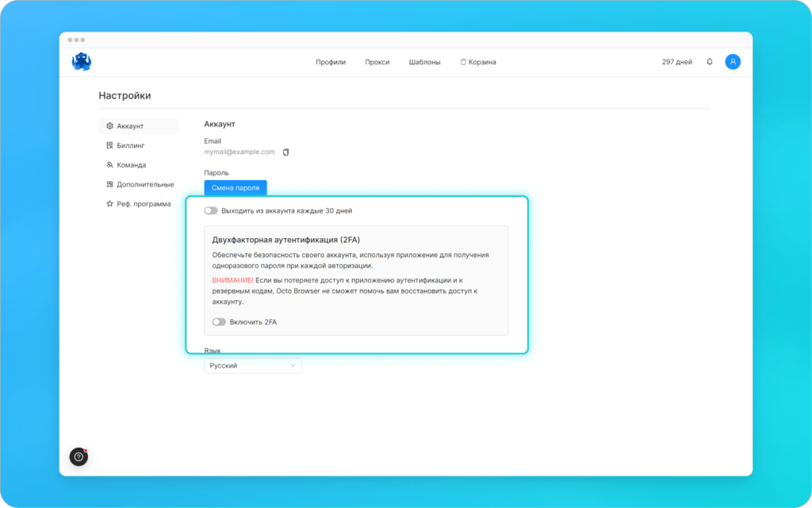This screenshot has height=508, width=812.
Task: Enable the Включить 2FA switch
Action: click(219, 322)
